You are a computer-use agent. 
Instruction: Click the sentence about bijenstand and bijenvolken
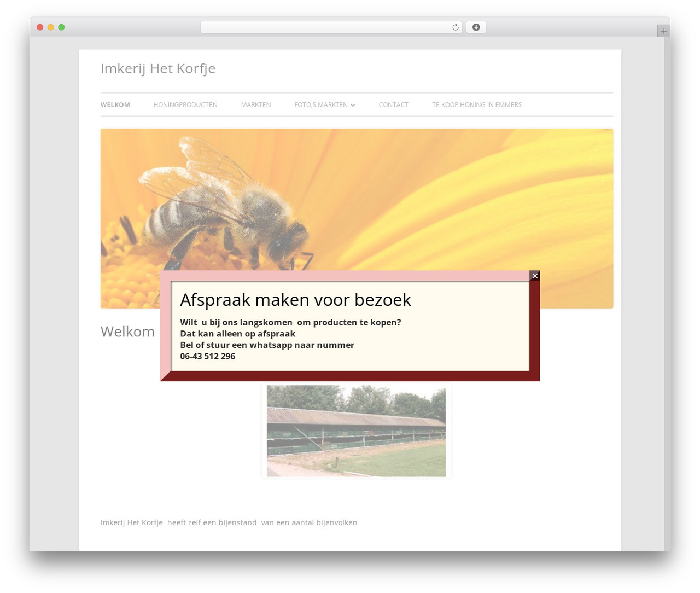tap(229, 522)
